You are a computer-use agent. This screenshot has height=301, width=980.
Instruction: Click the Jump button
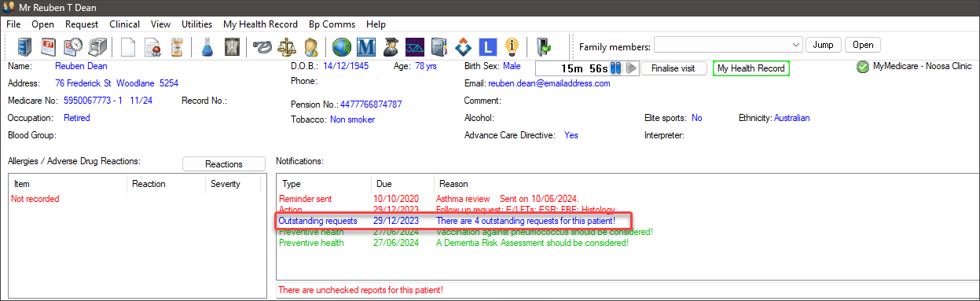[824, 45]
